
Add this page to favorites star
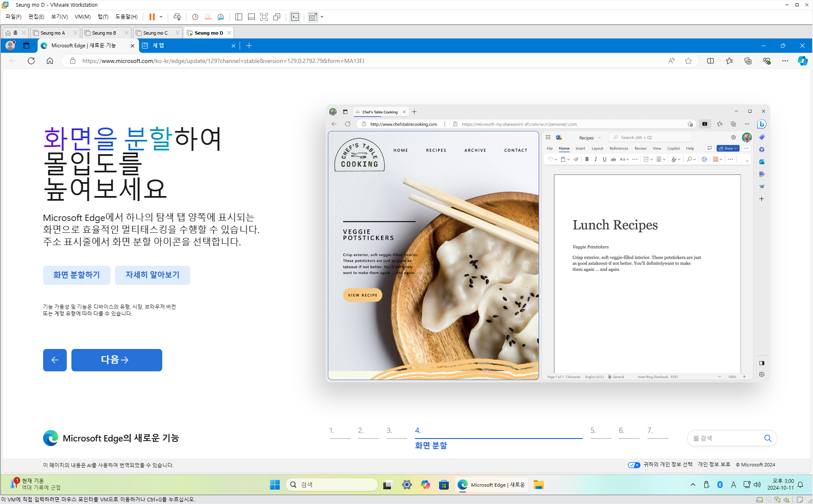coord(688,61)
